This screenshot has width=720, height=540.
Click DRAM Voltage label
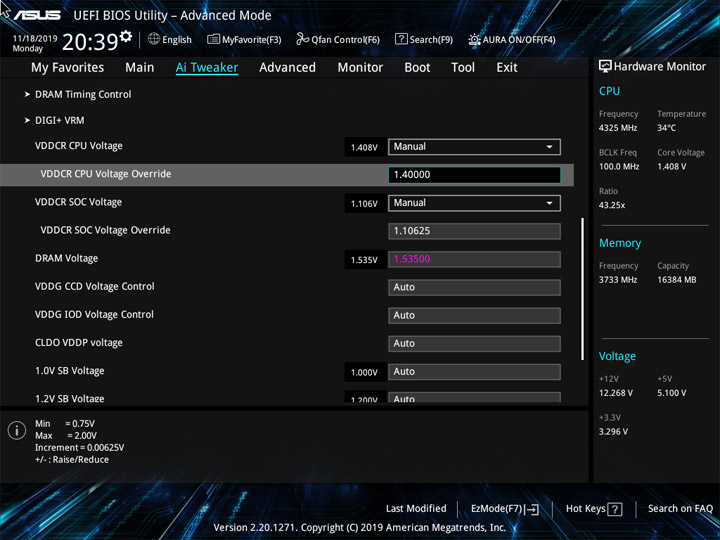tap(67, 259)
